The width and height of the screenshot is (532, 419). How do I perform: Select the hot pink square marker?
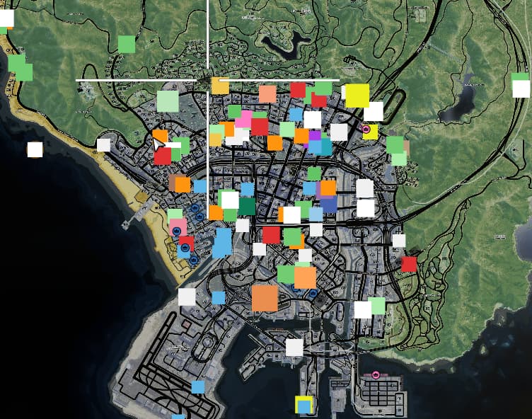244,119
